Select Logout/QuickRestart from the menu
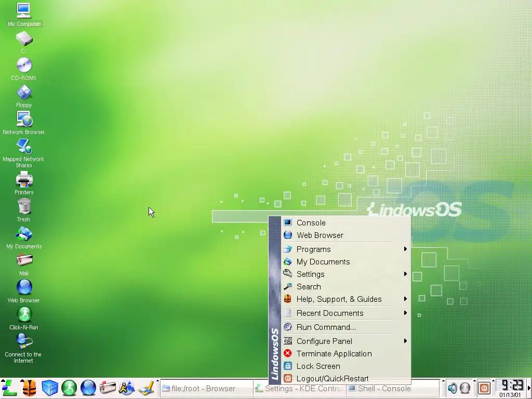Image resolution: width=532 pixels, height=399 pixels. coord(346,379)
